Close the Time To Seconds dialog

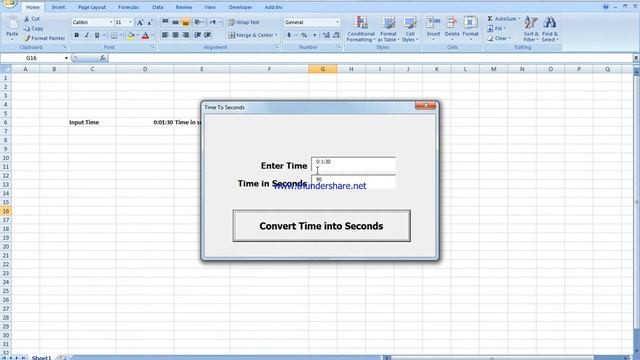425,106
